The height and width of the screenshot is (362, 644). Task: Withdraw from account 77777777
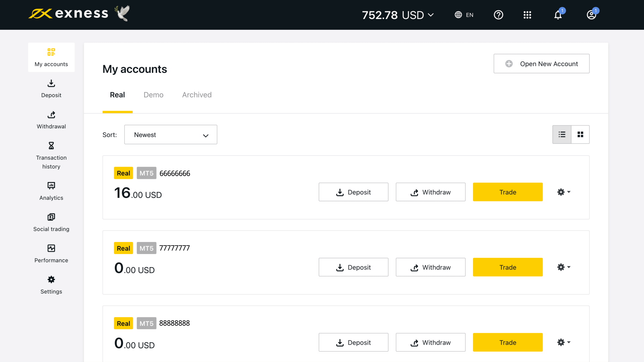pyautogui.click(x=431, y=267)
